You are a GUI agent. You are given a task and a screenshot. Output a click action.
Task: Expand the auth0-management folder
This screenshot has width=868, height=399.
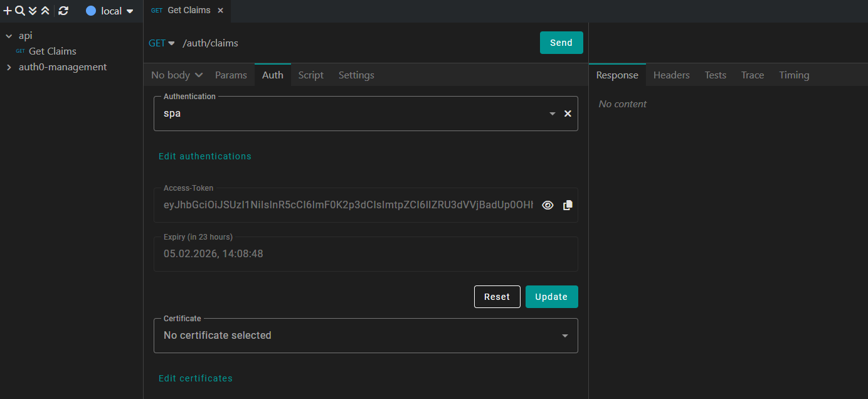(9, 67)
